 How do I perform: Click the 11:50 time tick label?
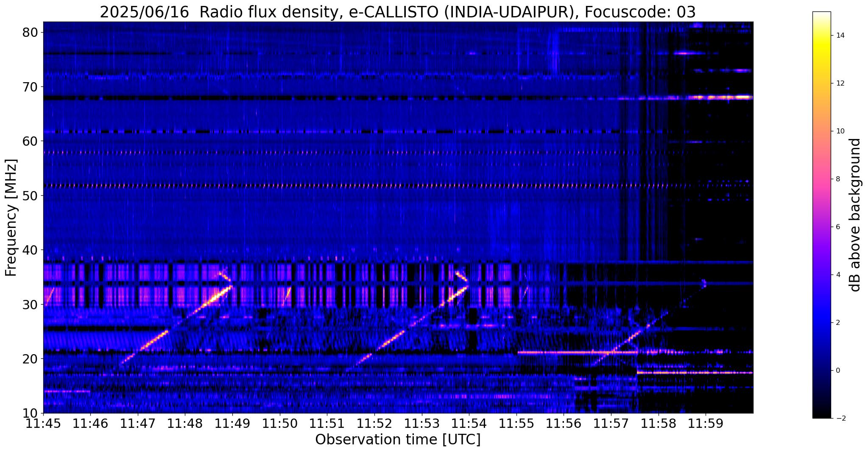pyautogui.click(x=280, y=424)
